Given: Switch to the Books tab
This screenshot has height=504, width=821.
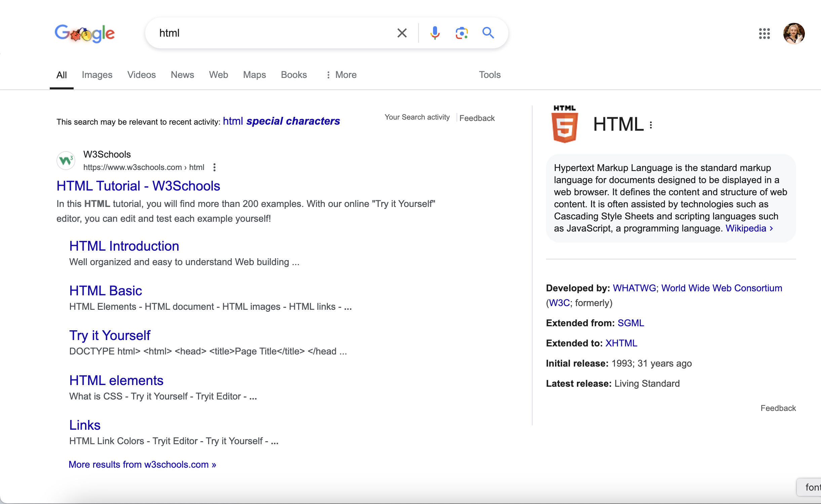Looking at the screenshot, I should (294, 75).
